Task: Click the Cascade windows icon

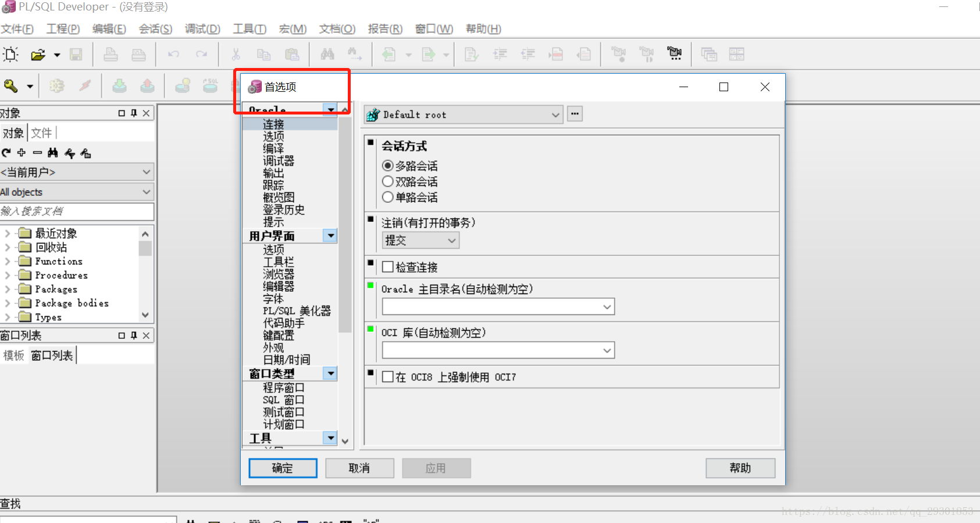Action: 709,55
